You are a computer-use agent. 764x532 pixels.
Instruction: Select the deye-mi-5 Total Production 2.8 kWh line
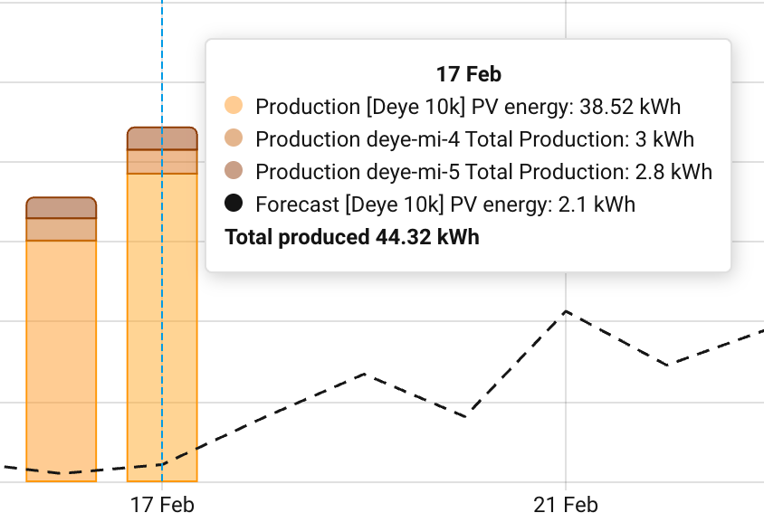[x=483, y=172]
